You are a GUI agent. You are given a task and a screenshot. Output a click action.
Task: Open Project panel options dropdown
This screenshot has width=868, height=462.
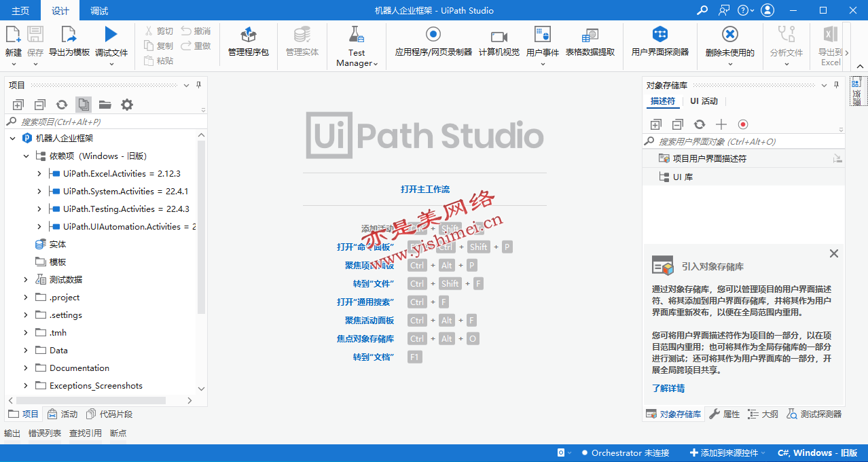click(x=187, y=85)
